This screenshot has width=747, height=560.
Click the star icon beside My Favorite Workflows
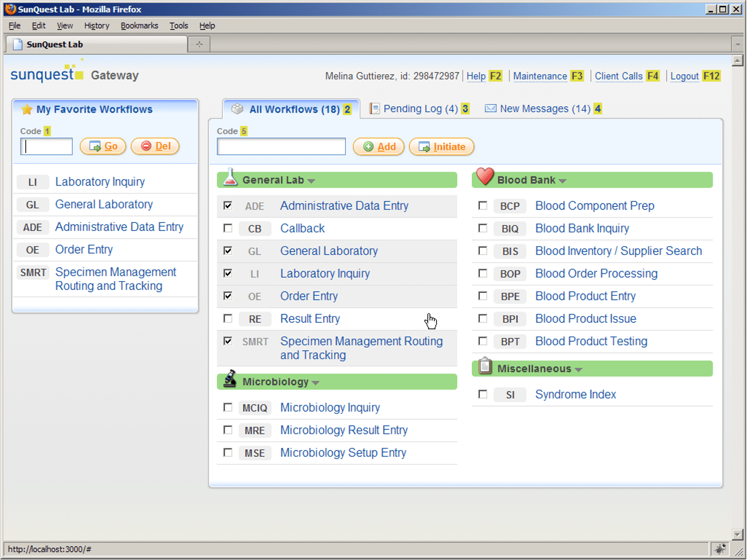26,110
